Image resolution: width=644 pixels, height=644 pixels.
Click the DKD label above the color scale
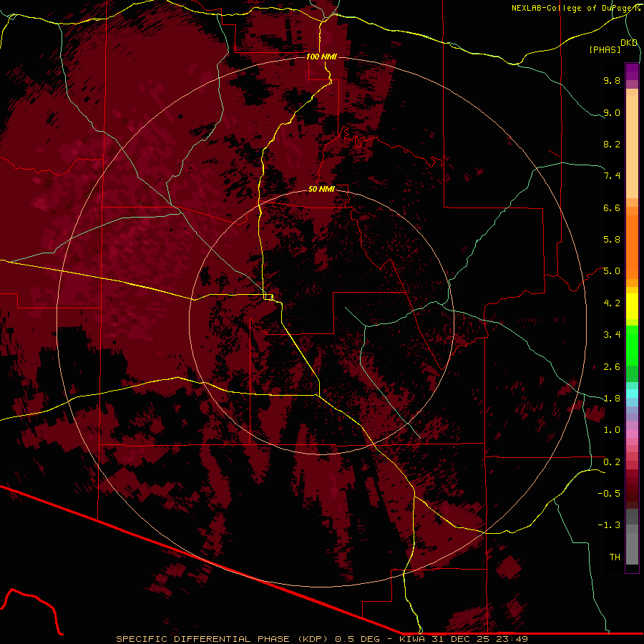coord(629,43)
